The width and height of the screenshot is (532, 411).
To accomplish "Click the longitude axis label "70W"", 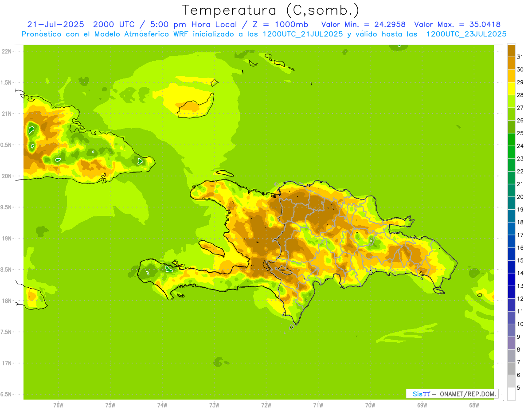I will coord(370,405).
